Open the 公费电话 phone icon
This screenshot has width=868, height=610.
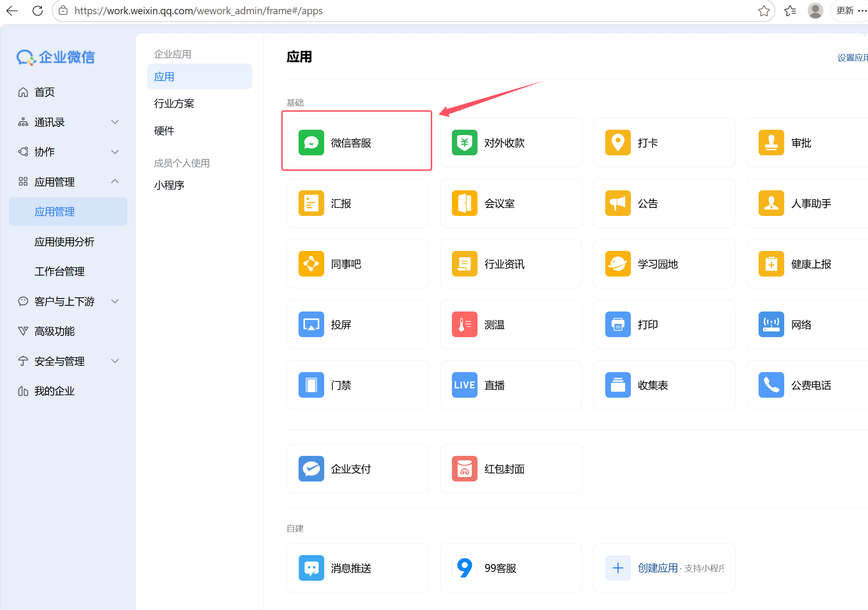771,385
